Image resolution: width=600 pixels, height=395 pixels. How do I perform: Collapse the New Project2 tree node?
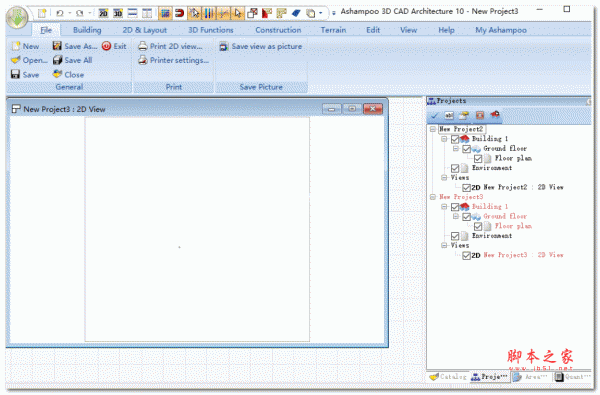(x=433, y=129)
